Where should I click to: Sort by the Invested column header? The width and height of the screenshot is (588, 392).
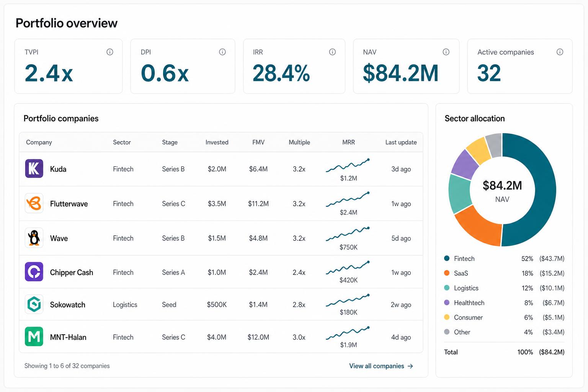pos(217,142)
